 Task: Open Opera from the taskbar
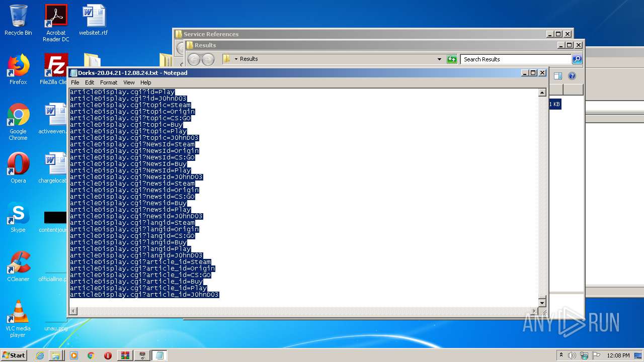click(108, 355)
